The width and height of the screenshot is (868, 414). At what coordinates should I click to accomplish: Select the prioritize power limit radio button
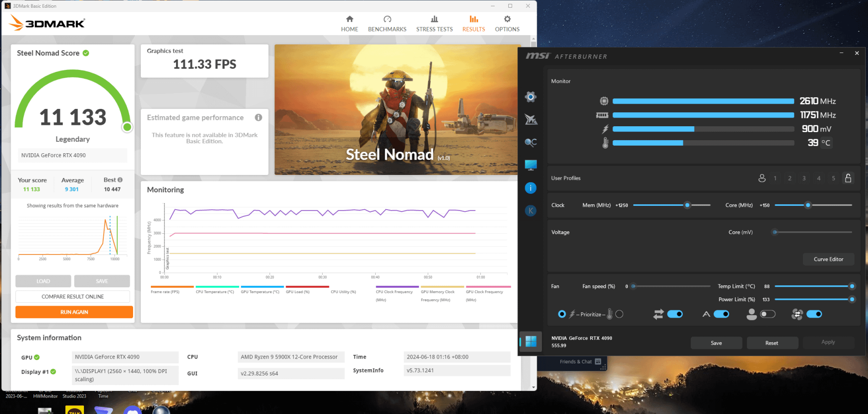tap(562, 314)
